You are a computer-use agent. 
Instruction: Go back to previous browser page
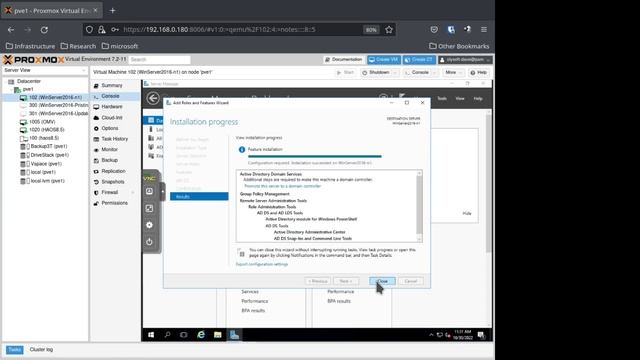[x=11, y=30]
